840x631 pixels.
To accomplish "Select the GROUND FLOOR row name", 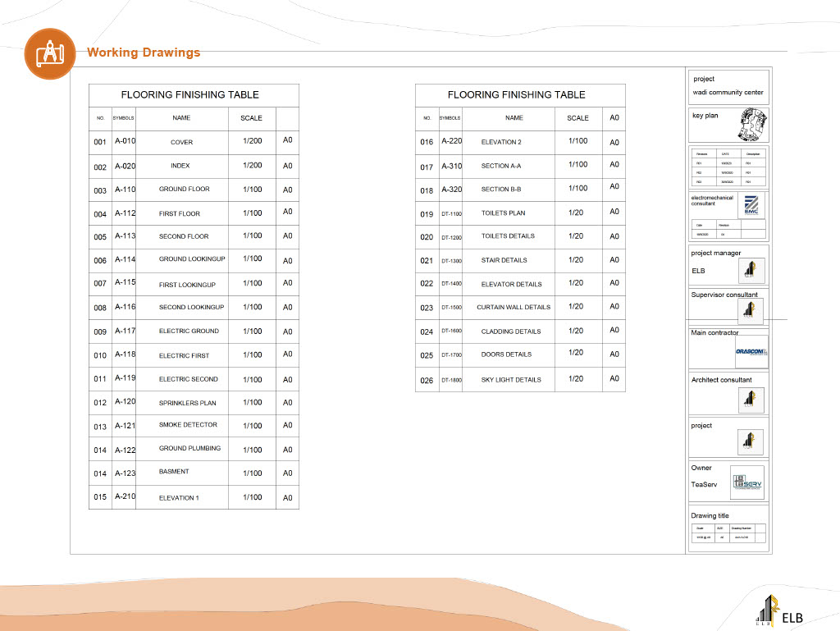I will (x=185, y=190).
